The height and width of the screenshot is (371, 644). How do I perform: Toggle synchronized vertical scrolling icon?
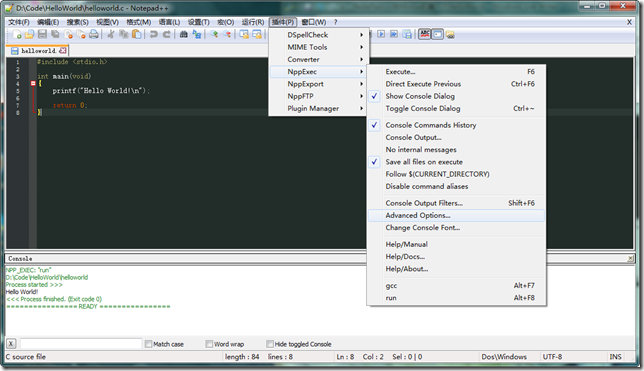click(244, 35)
